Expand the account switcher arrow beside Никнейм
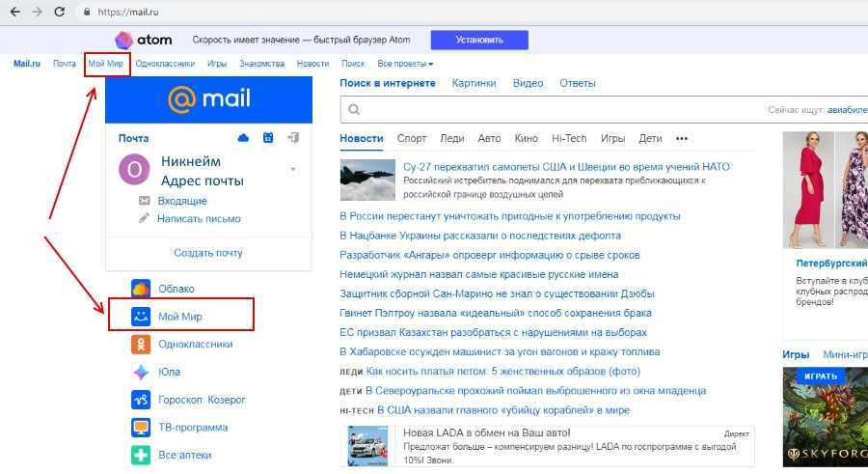 292,170
